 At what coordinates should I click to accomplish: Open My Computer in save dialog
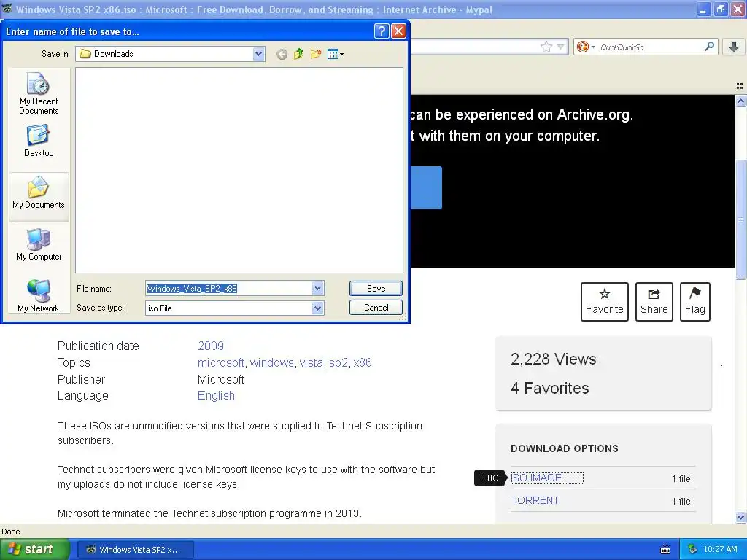pyautogui.click(x=39, y=244)
